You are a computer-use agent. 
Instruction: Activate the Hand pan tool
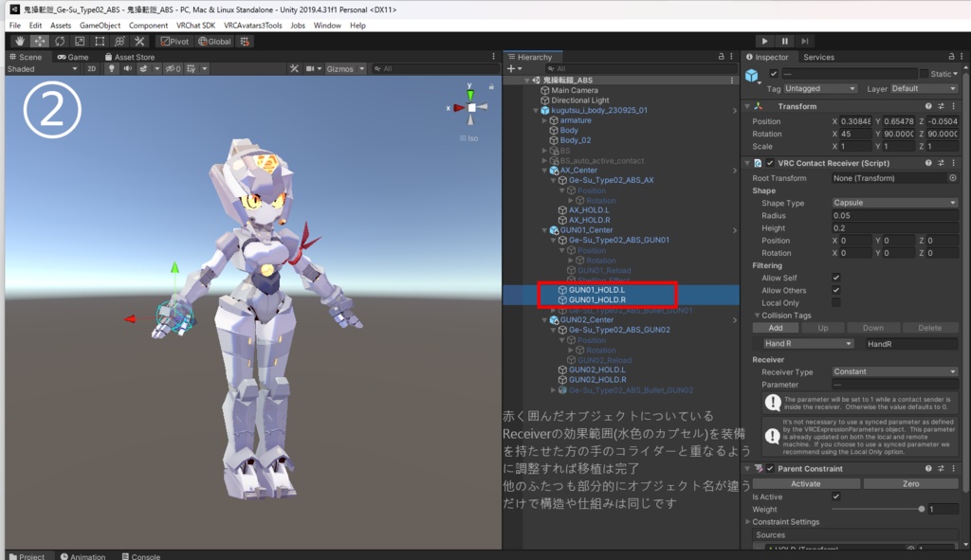tap(20, 42)
